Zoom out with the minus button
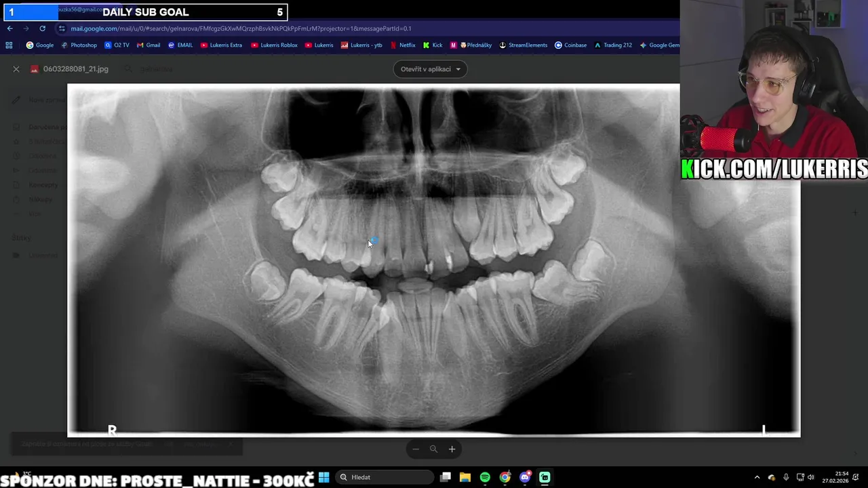Image resolution: width=868 pixels, height=488 pixels. pos(416,449)
